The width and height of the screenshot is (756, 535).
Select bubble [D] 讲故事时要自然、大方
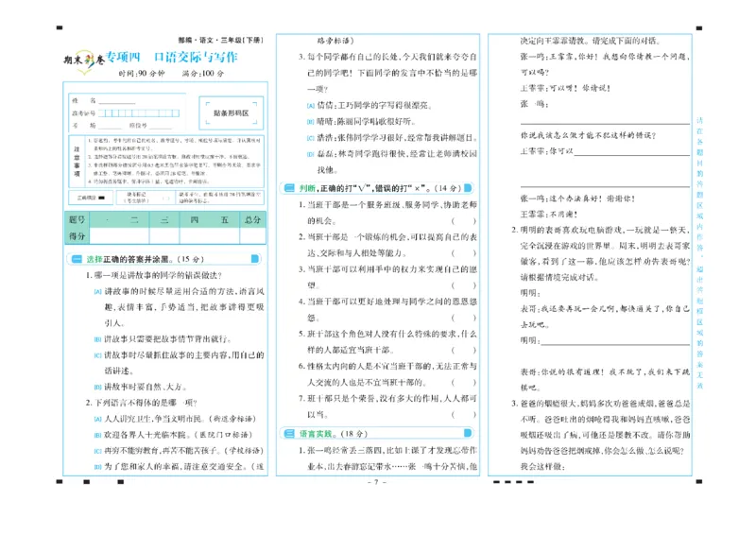pos(97,388)
